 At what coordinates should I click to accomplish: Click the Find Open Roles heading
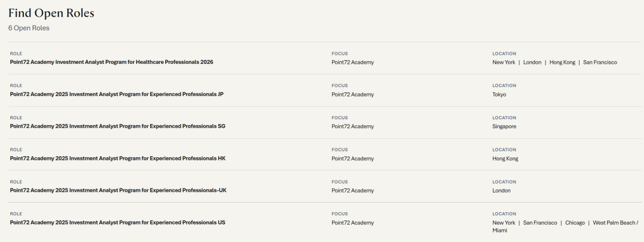[51, 13]
